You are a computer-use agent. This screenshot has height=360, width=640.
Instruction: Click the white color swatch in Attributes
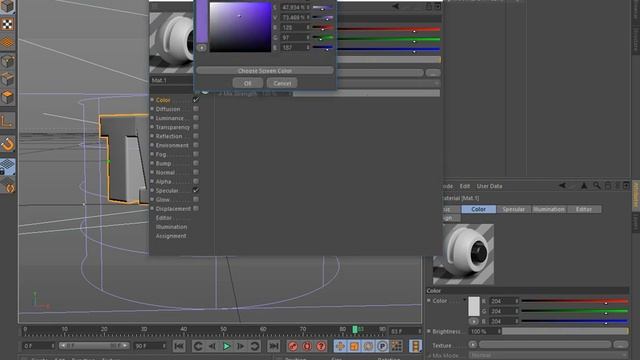coord(474,306)
